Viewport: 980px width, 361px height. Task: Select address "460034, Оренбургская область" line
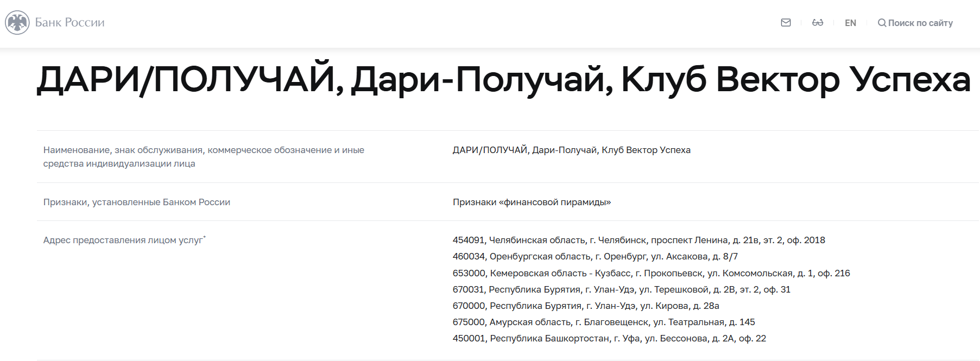pos(595,256)
